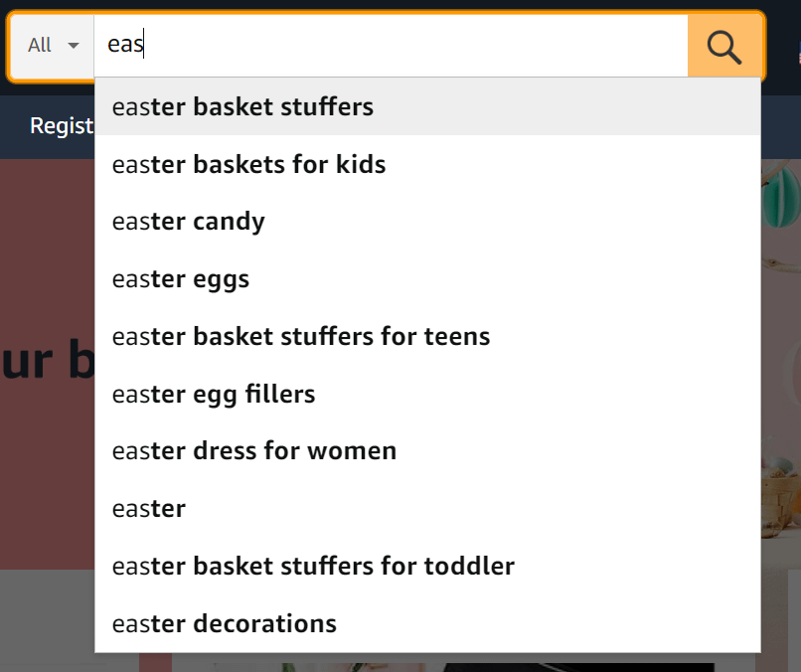Expand the search department selector chevron
The image size is (801, 672).
tap(74, 46)
